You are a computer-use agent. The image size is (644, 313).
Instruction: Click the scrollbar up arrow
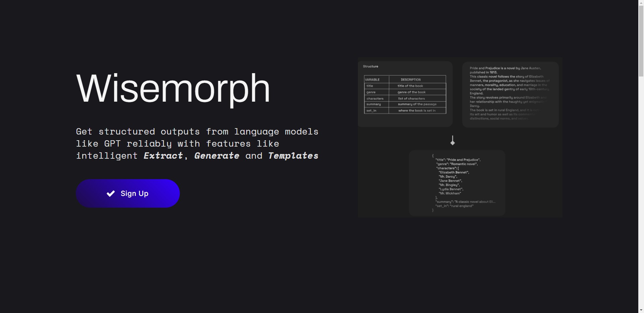(641, 3)
